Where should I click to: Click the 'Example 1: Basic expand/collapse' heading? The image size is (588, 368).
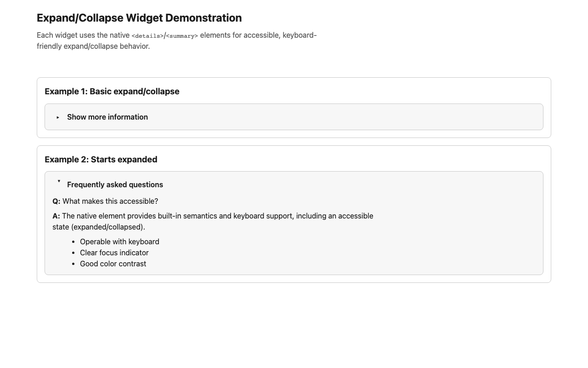(112, 91)
